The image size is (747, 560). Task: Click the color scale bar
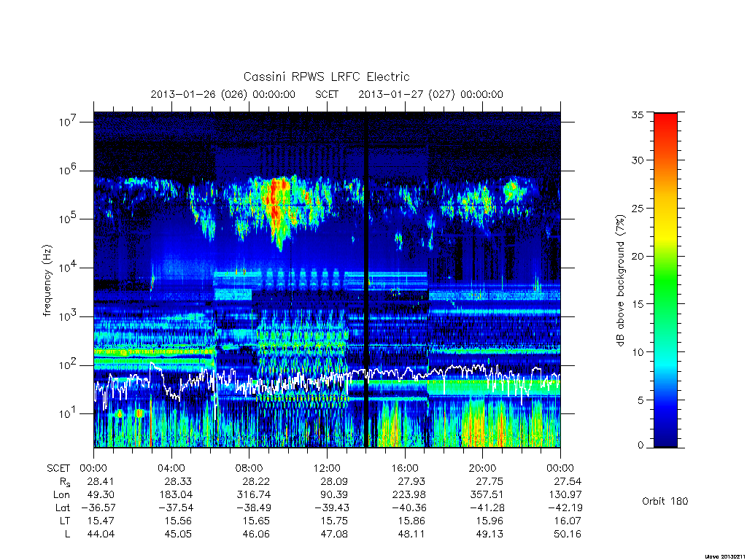click(x=665, y=280)
